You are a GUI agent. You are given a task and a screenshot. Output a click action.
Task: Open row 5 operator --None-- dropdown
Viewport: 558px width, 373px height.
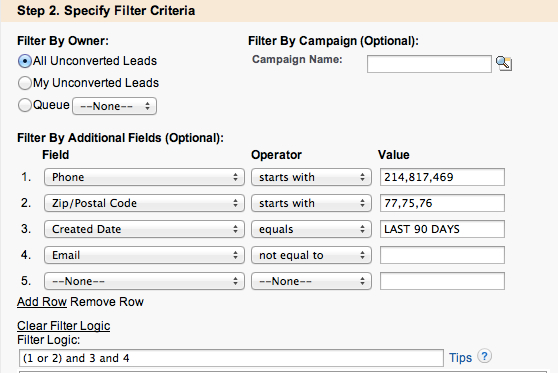pyautogui.click(x=311, y=281)
